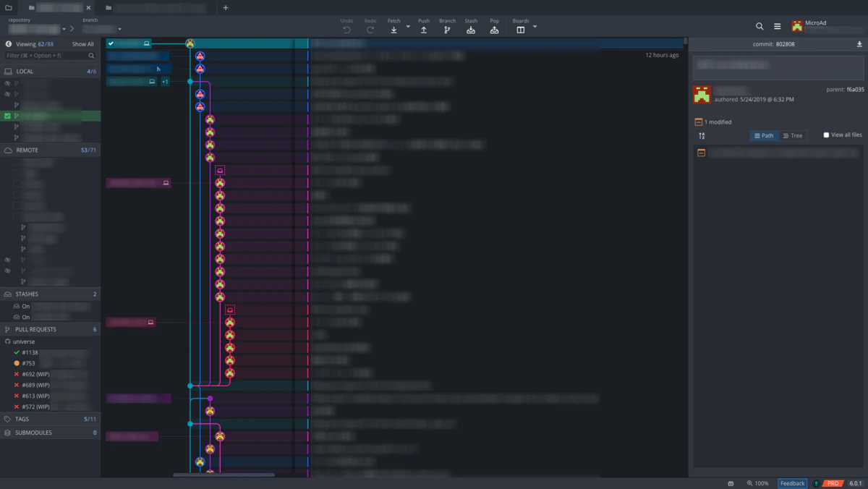Open the Fetch dropdown arrow
Viewport: 868px width, 489px height.
[x=408, y=27]
